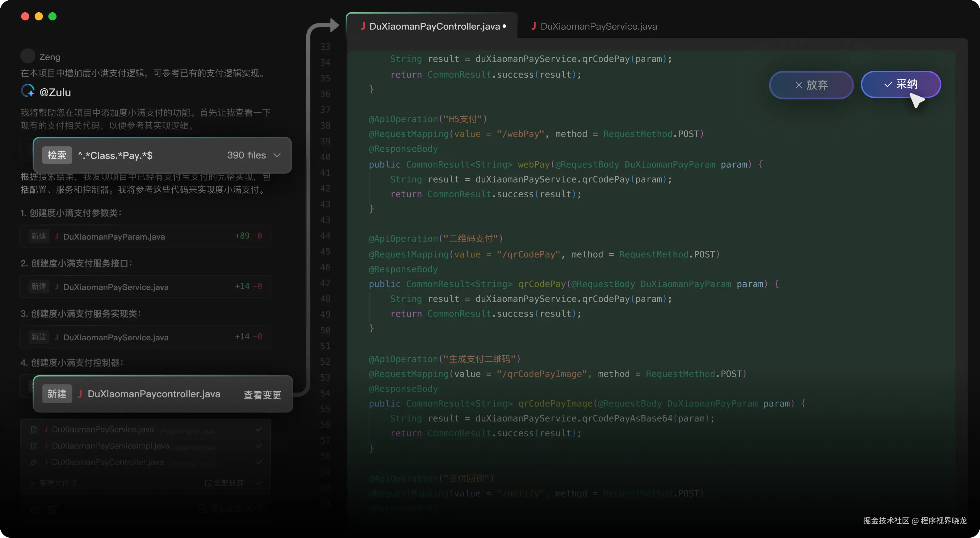Switch to the DuXiaomanPayService.java tab

point(598,26)
